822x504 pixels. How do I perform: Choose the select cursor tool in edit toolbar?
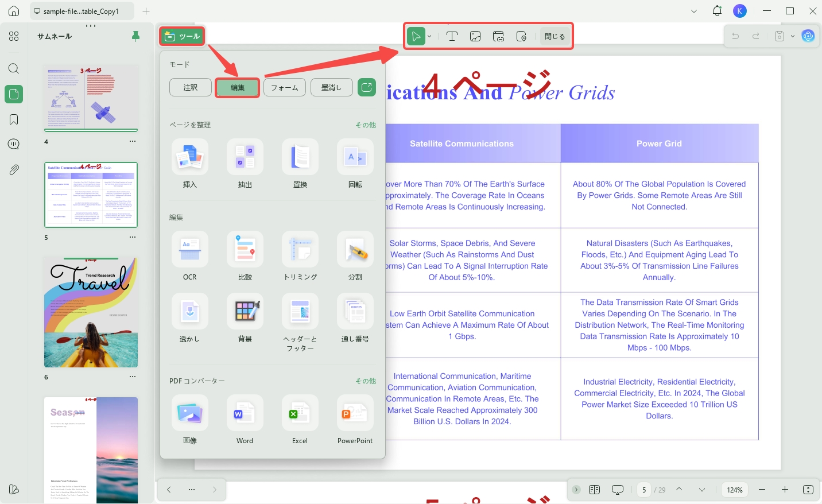[416, 36]
